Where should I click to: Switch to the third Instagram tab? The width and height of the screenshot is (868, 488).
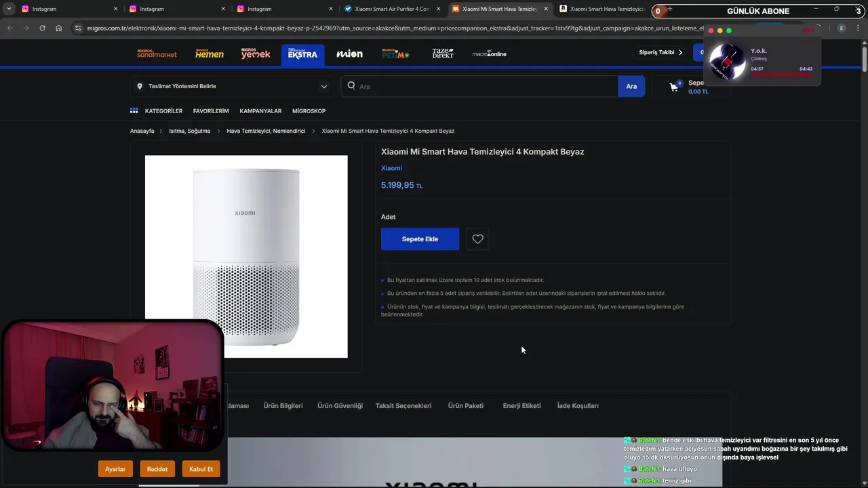tap(283, 9)
